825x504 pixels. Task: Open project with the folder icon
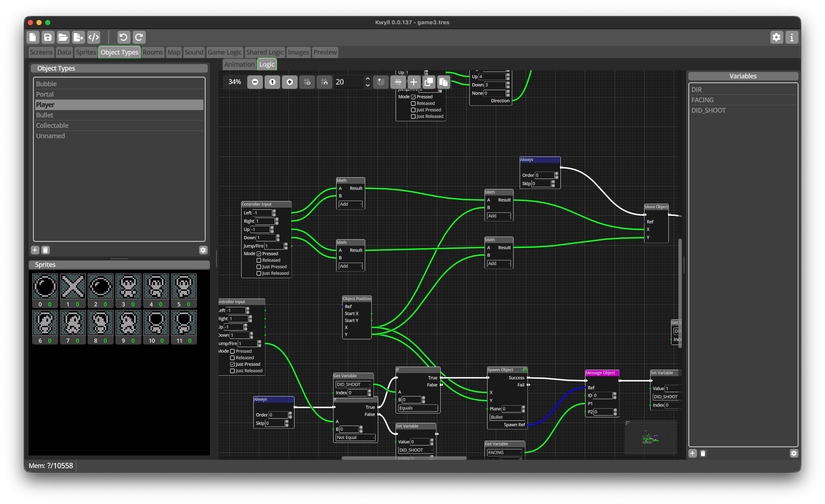[63, 37]
